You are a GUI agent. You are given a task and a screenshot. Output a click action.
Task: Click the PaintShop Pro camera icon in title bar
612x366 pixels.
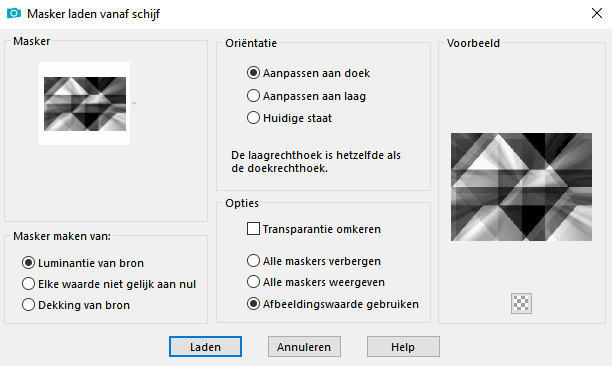click(14, 13)
